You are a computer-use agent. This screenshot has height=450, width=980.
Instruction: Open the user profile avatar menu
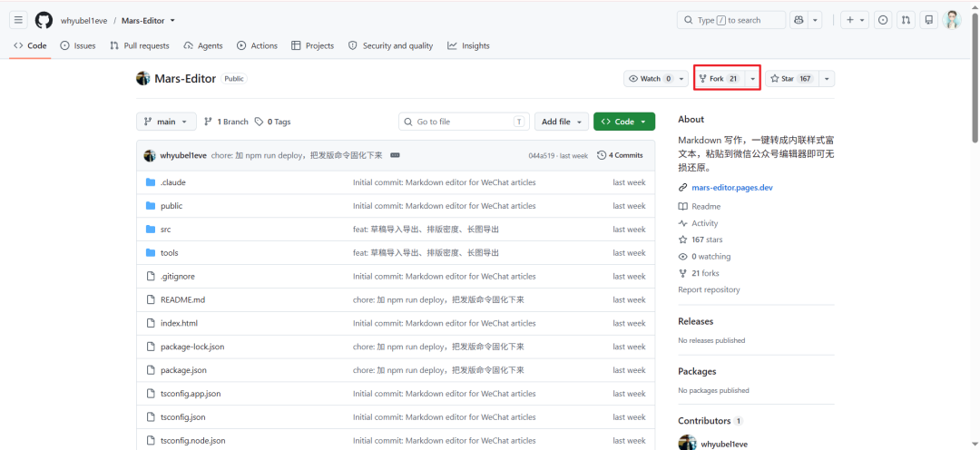point(952,20)
